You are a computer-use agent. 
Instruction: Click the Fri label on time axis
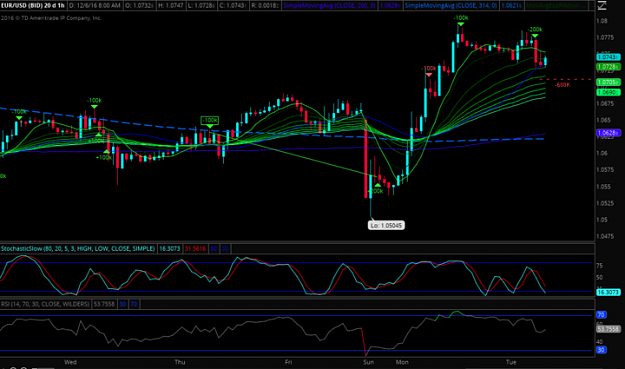[x=288, y=362]
